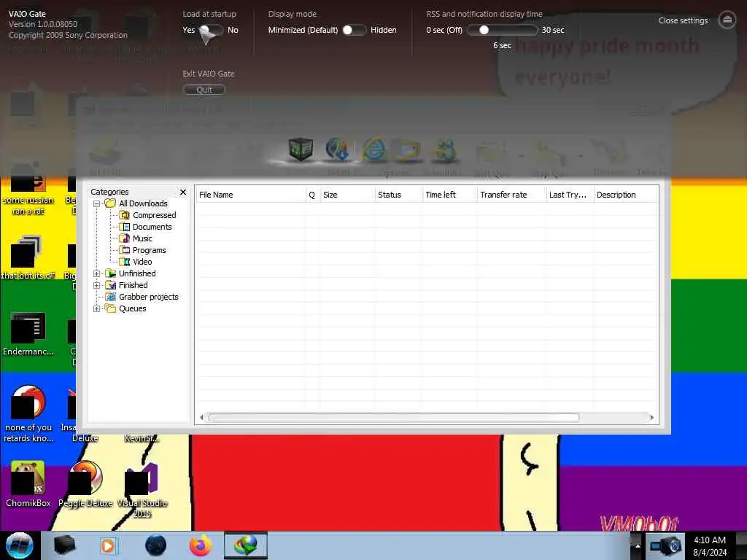Sort by the Description column header

point(626,195)
